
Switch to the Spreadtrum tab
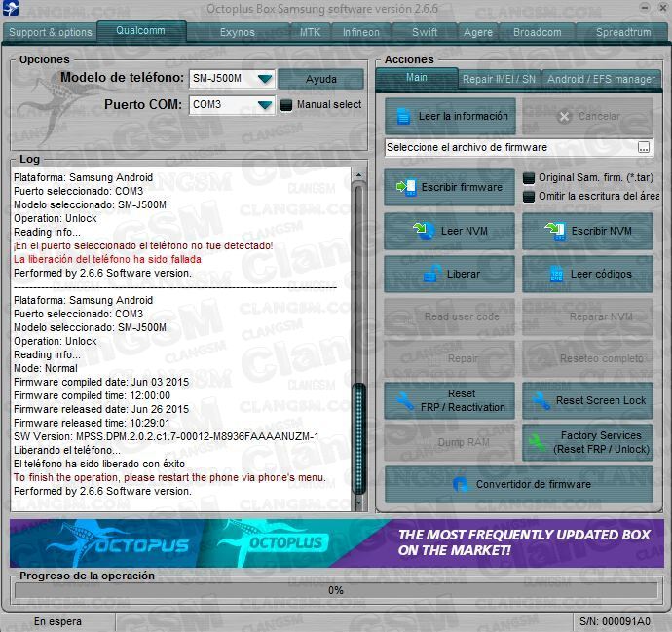pos(623,32)
